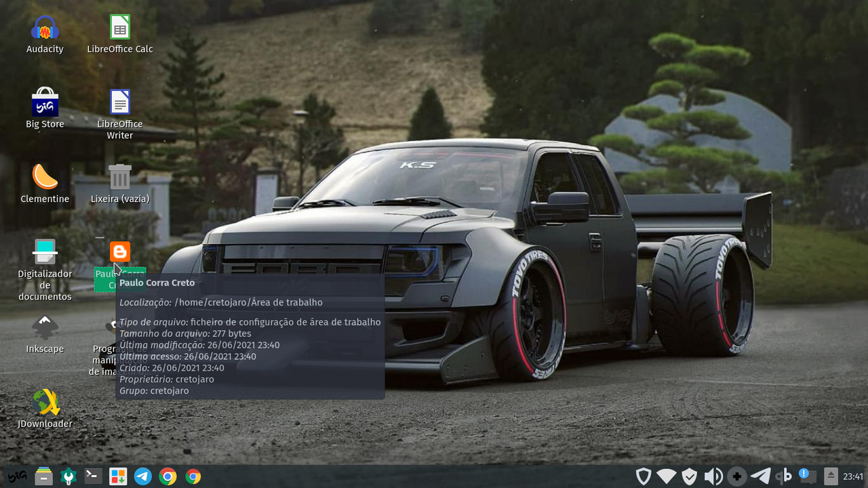Click the qBittorrent tray icon
Screen dimensions: 868x488
point(784,476)
